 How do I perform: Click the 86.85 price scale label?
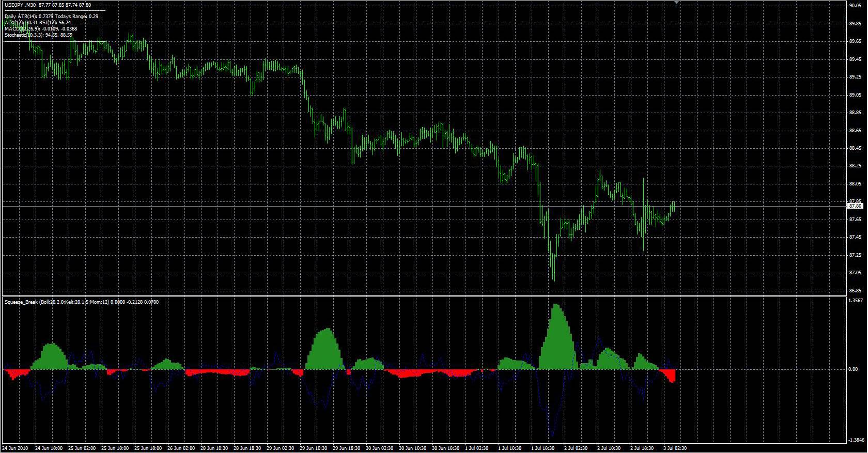tap(855, 290)
